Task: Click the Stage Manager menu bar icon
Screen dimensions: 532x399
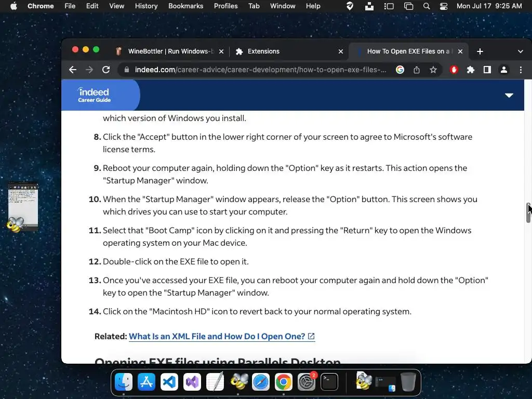Action: click(389, 6)
